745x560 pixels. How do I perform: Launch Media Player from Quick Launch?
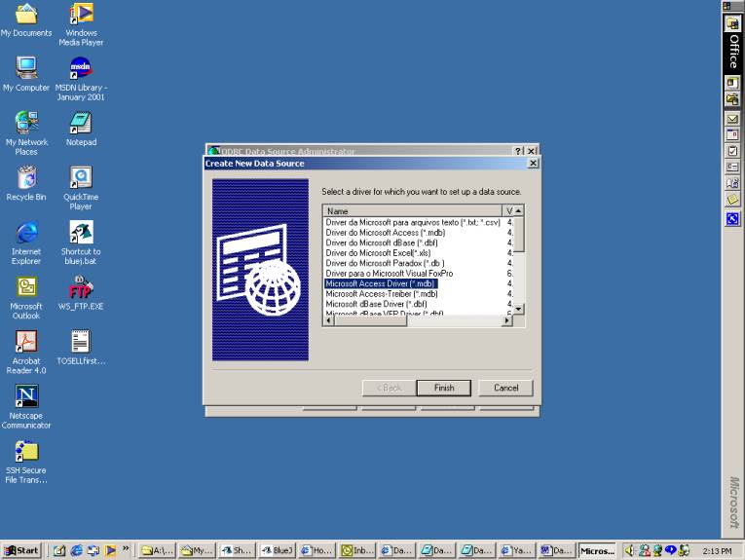[110, 550]
